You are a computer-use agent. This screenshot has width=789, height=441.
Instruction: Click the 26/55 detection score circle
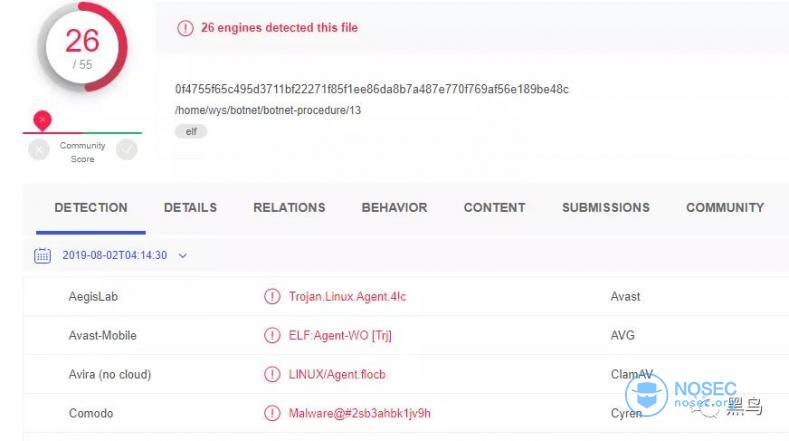pyautogui.click(x=83, y=47)
